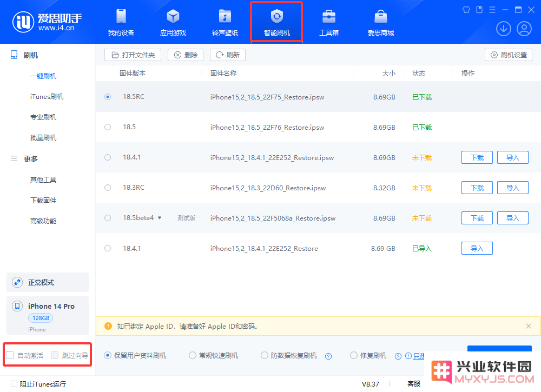Screen dimensions: 541x392
Task: Click the skin/theme shirt icon
Action: pyautogui.click(x=466, y=10)
